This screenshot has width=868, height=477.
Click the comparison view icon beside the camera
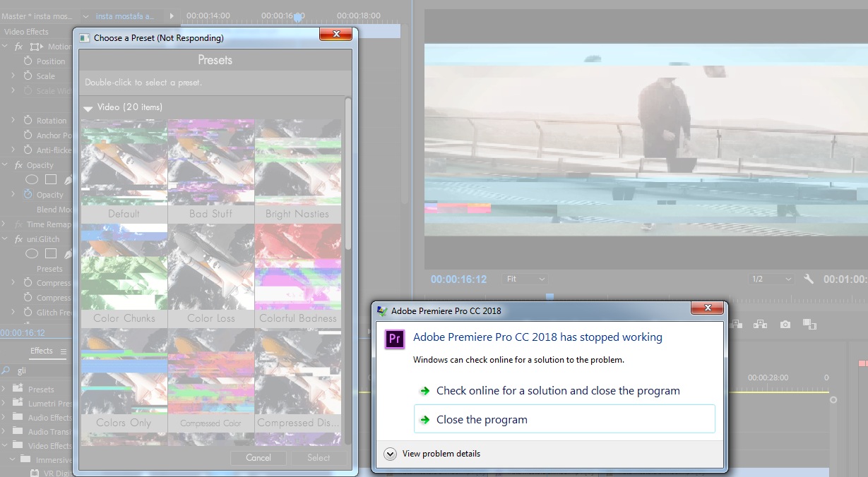click(809, 325)
